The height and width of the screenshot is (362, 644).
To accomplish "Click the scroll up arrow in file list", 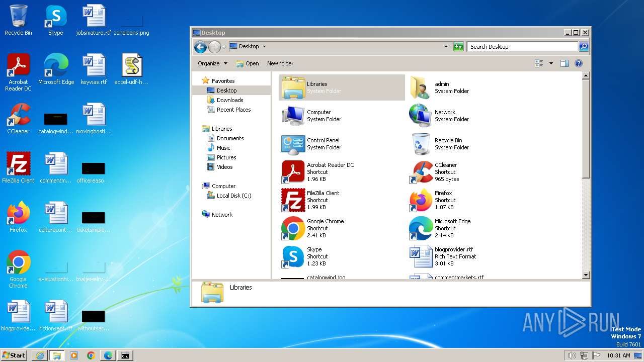I will coord(586,76).
